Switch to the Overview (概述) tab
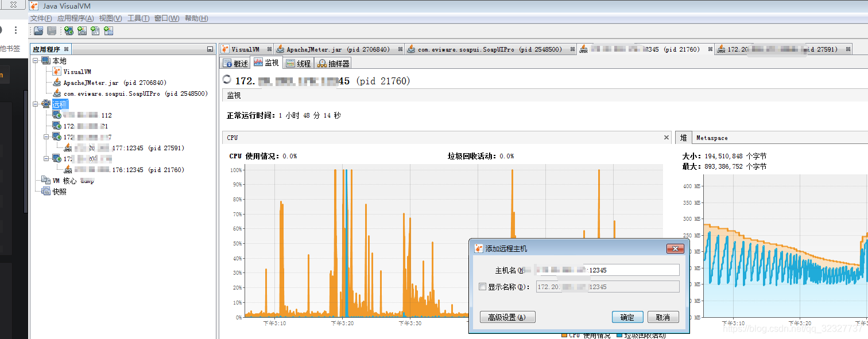868x339 pixels. tap(235, 63)
